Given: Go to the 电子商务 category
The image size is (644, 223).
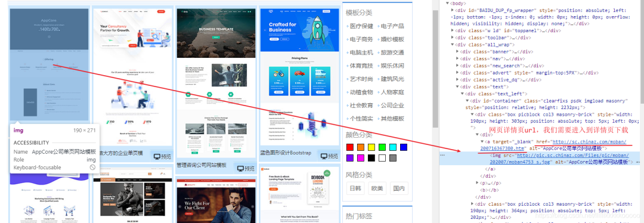Looking at the screenshot, I should pos(361,39).
